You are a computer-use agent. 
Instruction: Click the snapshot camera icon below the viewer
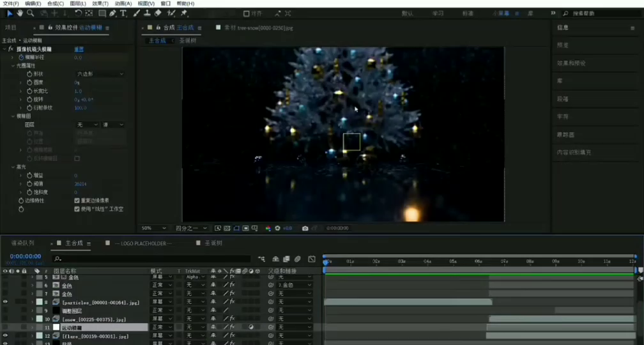click(305, 228)
